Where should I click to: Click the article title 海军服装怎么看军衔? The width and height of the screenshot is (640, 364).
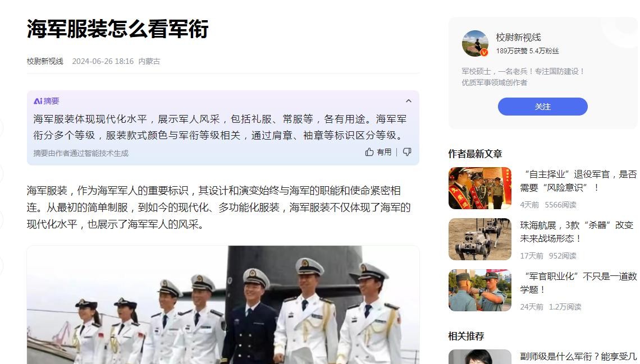[x=118, y=29]
